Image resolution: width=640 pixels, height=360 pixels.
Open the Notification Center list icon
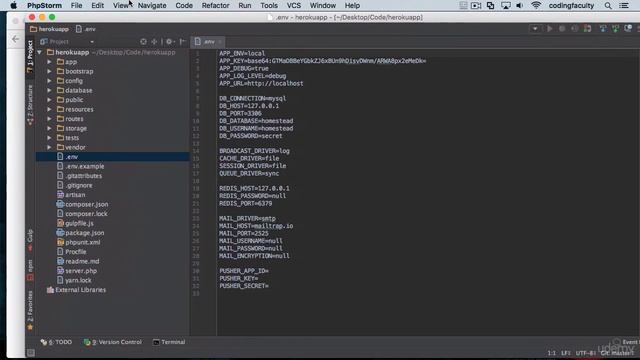tap(624, 5)
